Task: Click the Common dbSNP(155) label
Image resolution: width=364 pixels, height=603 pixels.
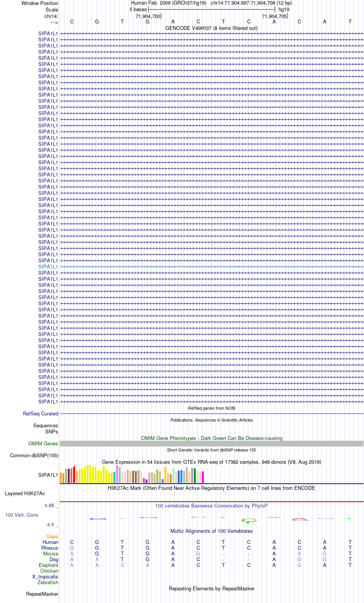Action: [x=34, y=455]
